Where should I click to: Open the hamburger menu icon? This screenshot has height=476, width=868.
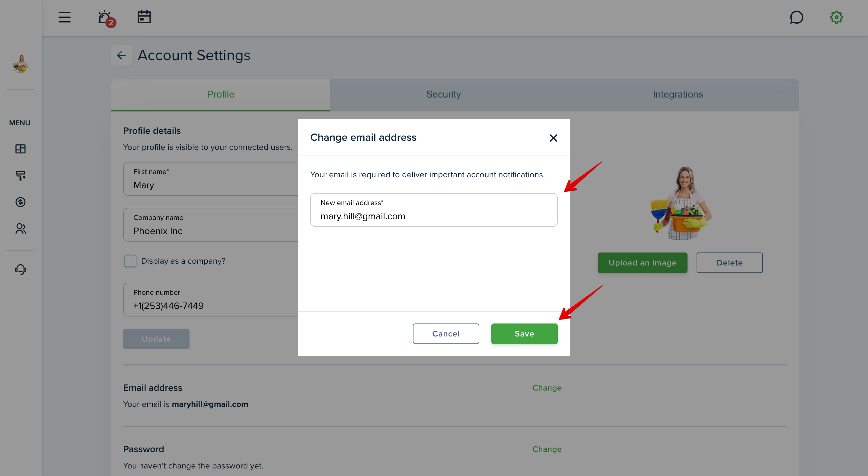click(64, 17)
